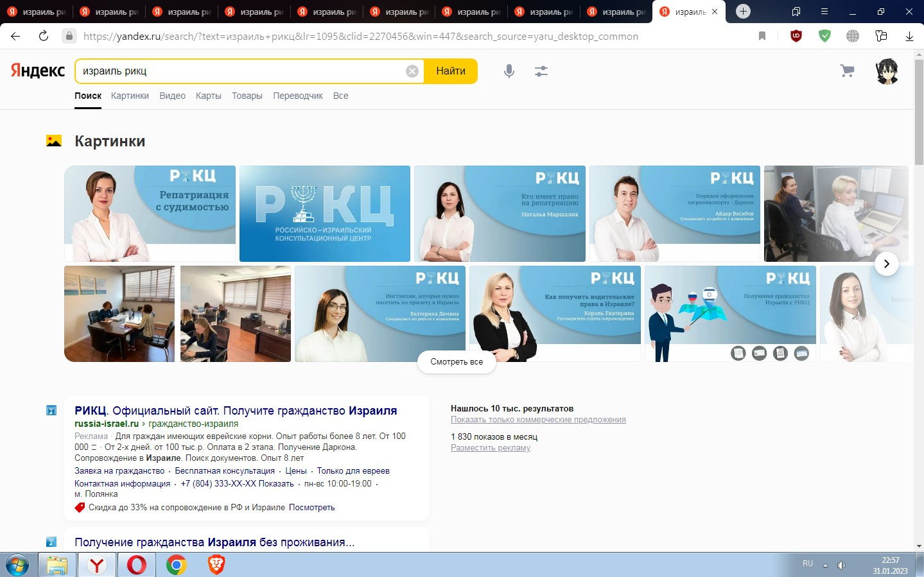Open the russia-israel.ru green URL link
This screenshot has height=577, width=924.
click(107, 424)
